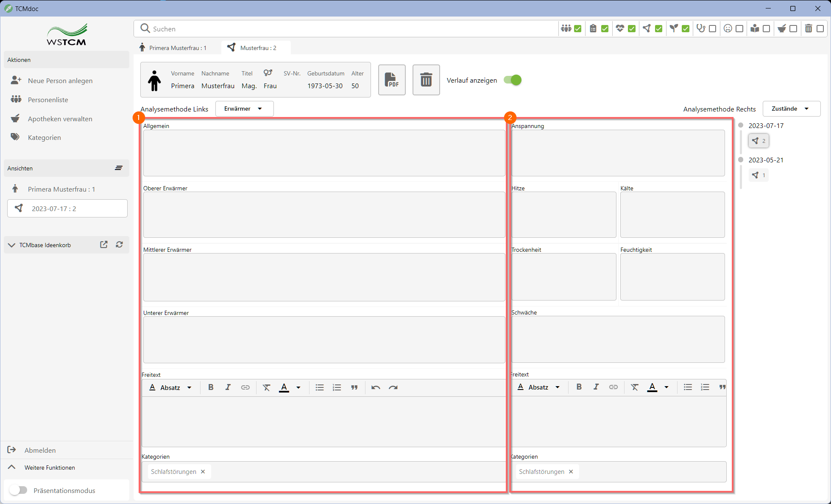Delete the entry with the trash icon button
831x504 pixels.
(x=426, y=80)
